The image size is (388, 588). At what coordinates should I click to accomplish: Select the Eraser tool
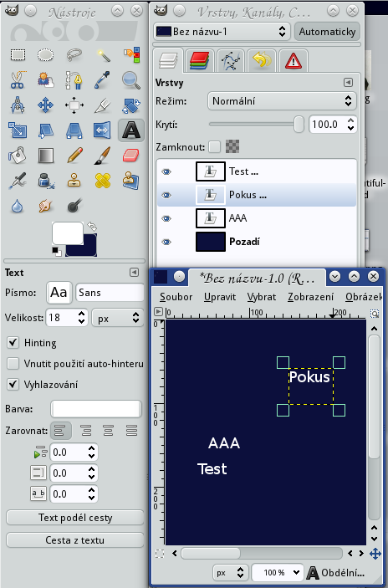pos(130,156)
